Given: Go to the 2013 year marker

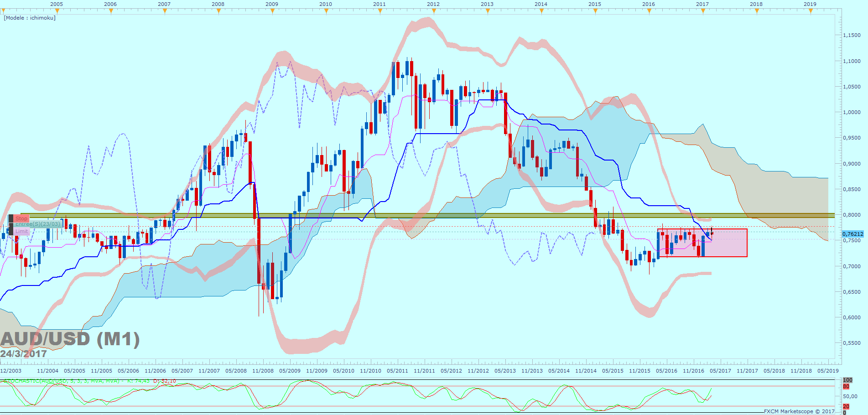Looking at the screenshot, I should pyautogui.click(x=487, y=4).
